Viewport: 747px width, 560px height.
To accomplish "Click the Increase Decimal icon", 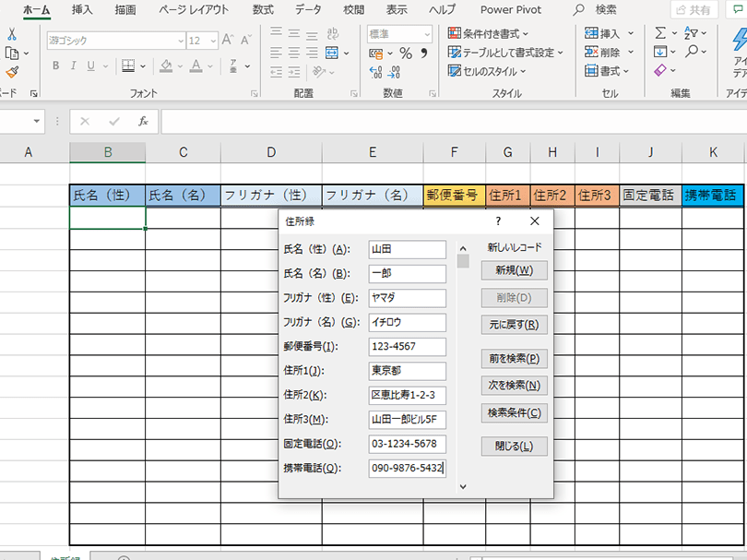I will click(375, 72).
